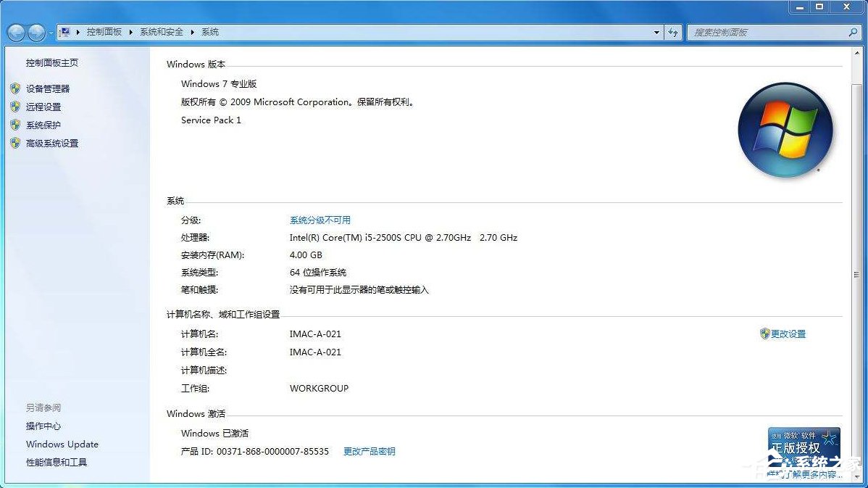Open the address bar history dropdown arrow

click(656, 32)
